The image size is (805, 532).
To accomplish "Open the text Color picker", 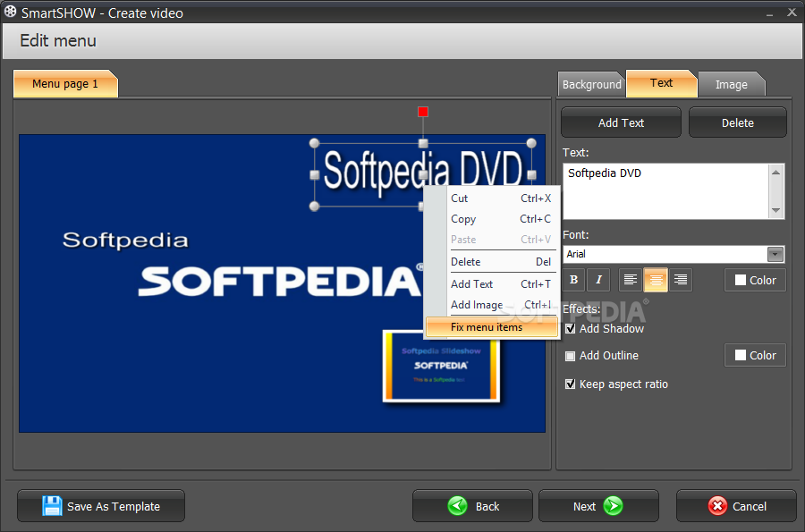I will point(755,280).
